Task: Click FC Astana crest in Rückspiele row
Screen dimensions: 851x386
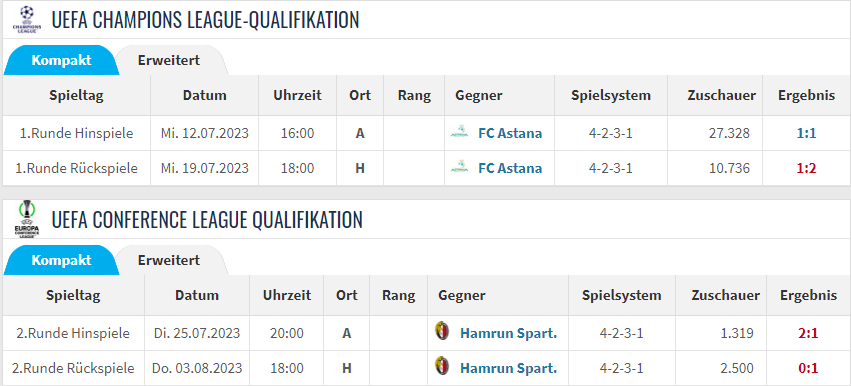Action: (x=460, y=168)
